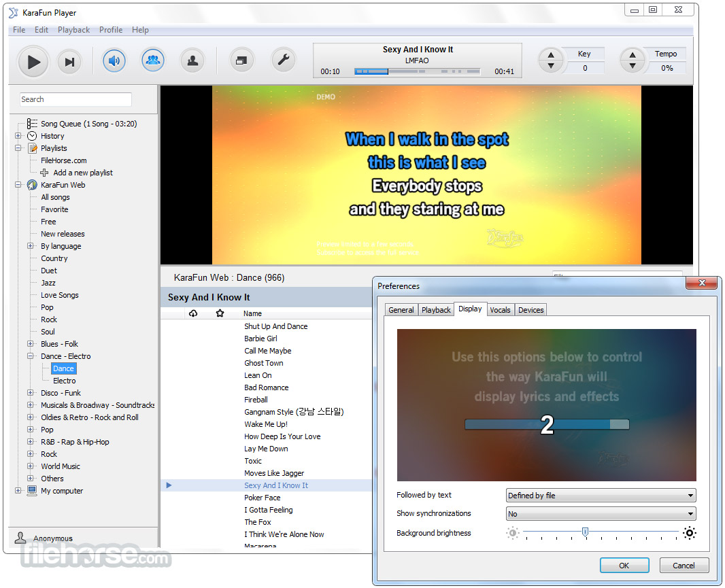This screenshot has width=725, height=588.
Task: Expand the Blues - Folk node
Action: click(30, 344)
